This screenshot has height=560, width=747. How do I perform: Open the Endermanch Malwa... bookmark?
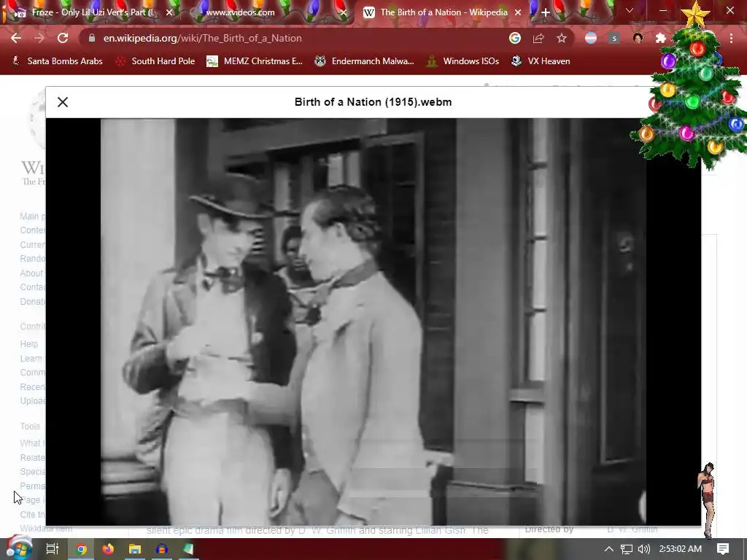(x=365, y=61)
